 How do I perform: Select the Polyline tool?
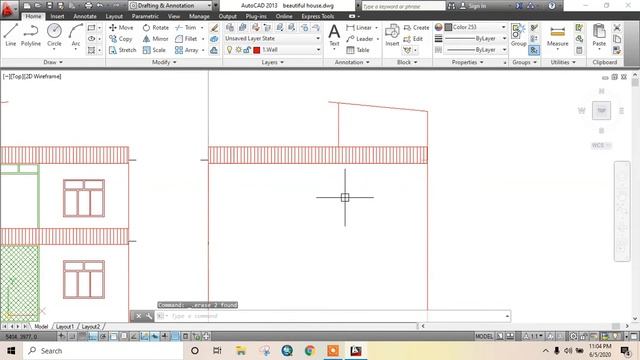click(x=31, y=35)
